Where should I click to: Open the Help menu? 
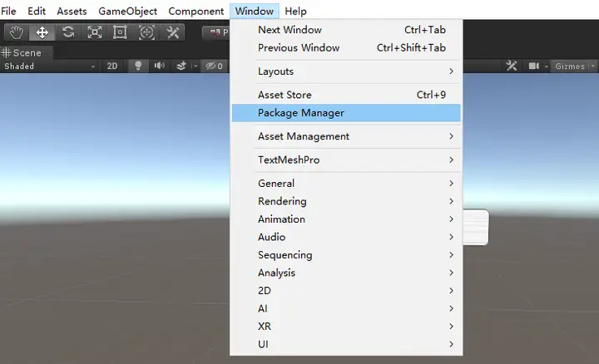coord(295,11)
